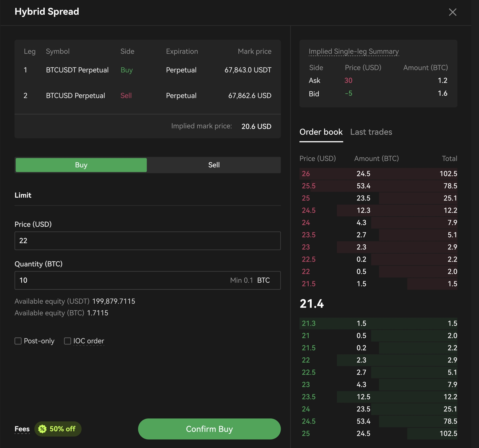
Task: Switch order side to Sell
Action: pyautogui.click(x=214, y=165)
